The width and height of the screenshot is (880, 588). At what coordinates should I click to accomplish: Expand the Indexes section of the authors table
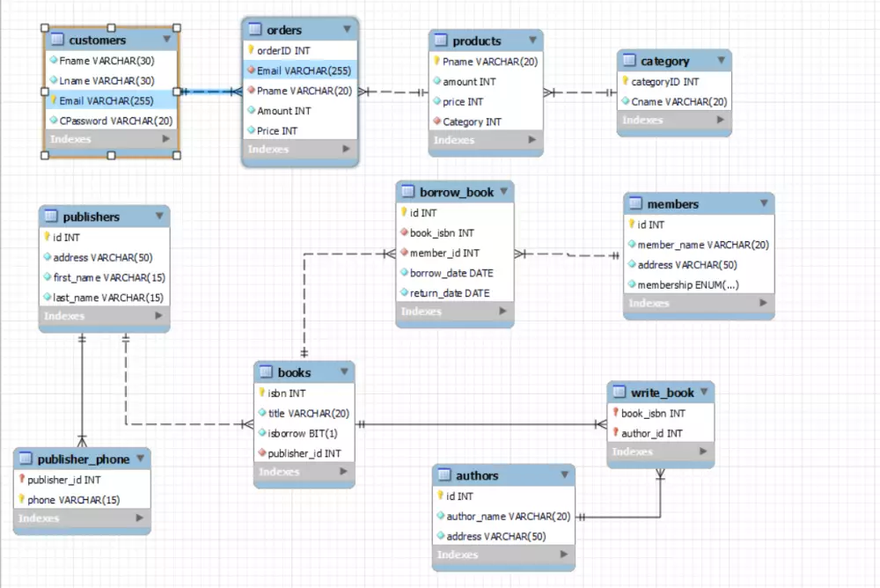point(503,555)
